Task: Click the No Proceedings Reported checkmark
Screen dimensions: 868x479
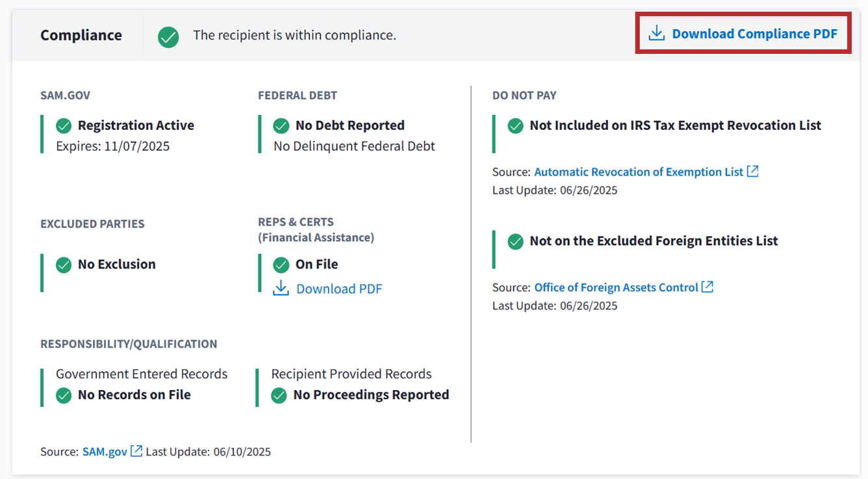Action: [x=279, y=395]
